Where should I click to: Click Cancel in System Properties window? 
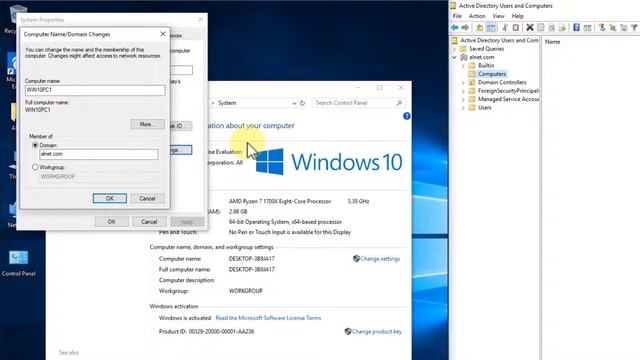point(149,222)
